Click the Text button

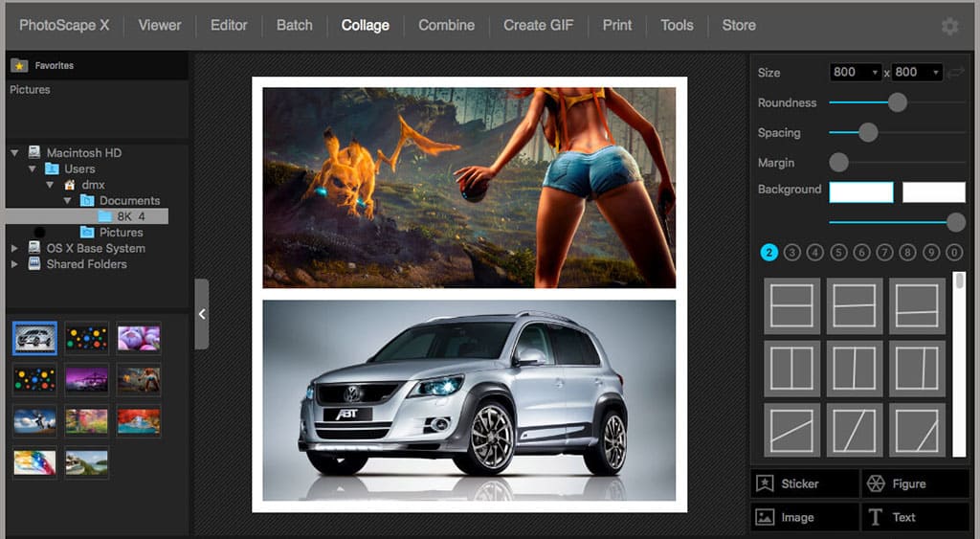coord(916,518)
